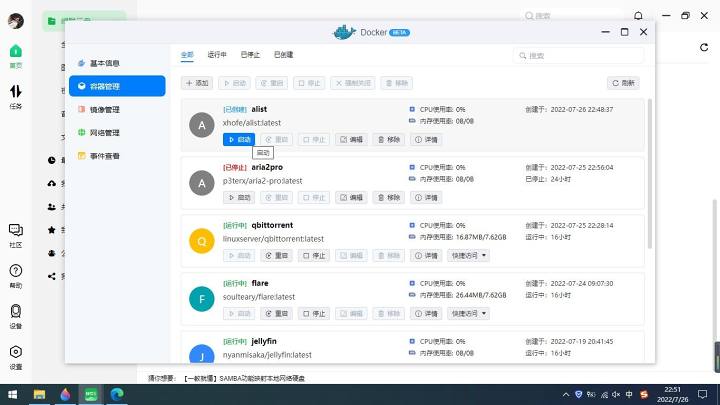
Task: Click the toolbar 移除 button
Action: [x=397, y=83]
